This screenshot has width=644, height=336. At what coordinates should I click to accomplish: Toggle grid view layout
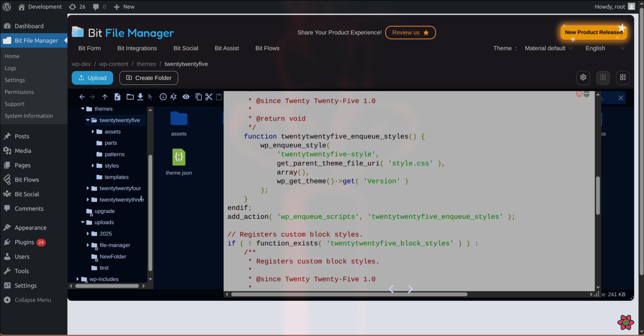click(603, 78)
